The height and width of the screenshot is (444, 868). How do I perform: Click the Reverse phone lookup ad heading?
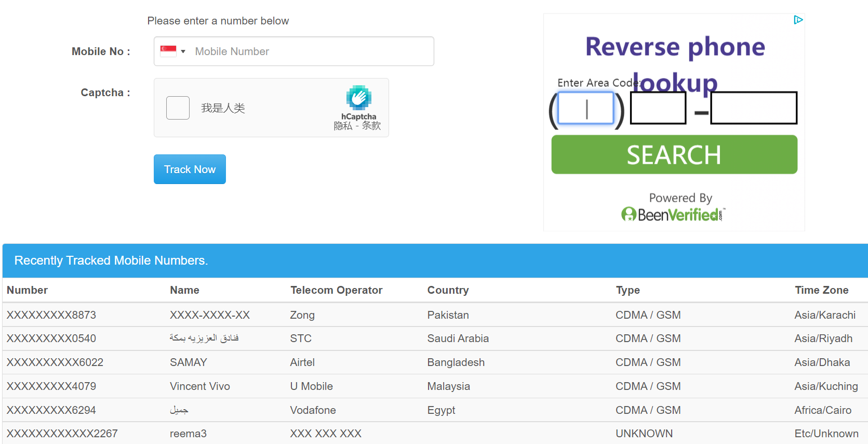pos(675,47)
